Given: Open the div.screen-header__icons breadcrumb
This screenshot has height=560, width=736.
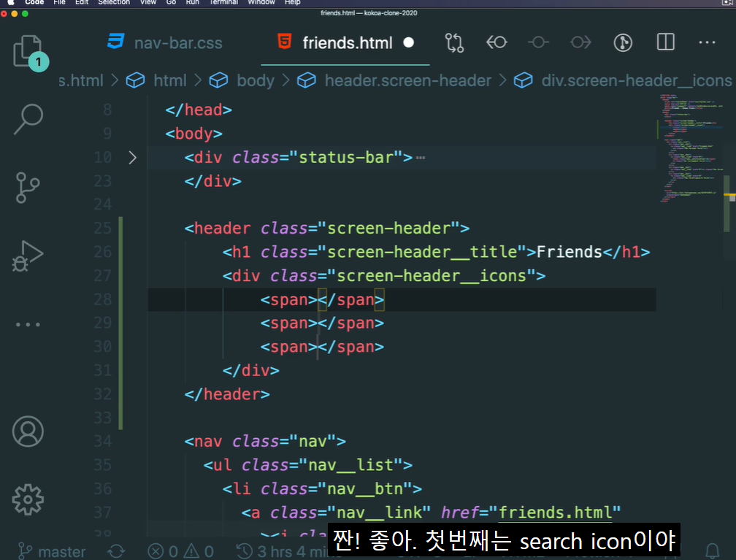Looking at the screenshot, I should pyautogui.click(x=623, y=80).
